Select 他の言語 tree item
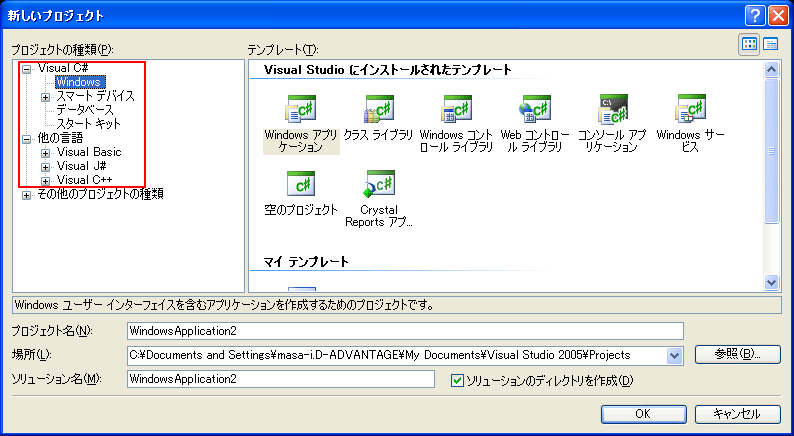The height and width of the screenshot is (436, 794). pos(60,138)
